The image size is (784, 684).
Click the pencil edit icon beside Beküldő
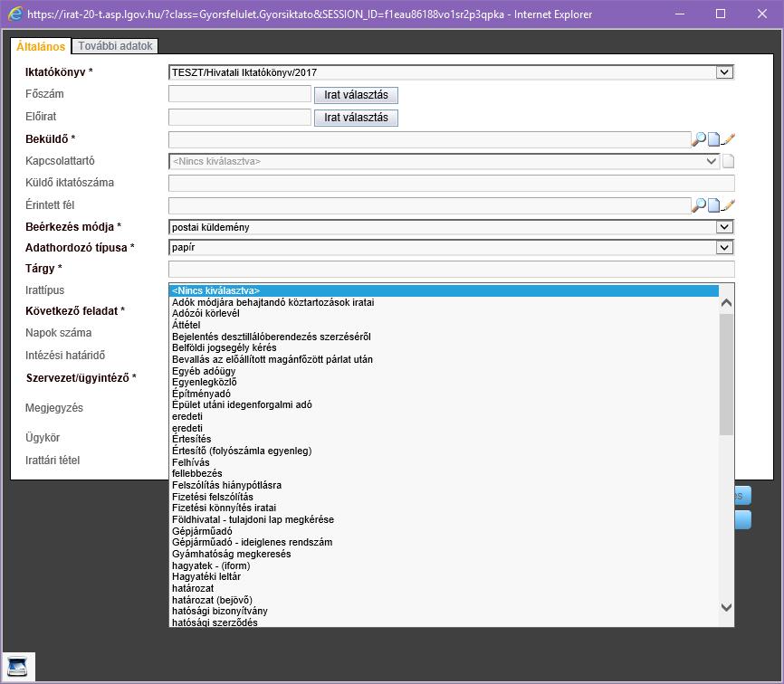click(728, 139)
